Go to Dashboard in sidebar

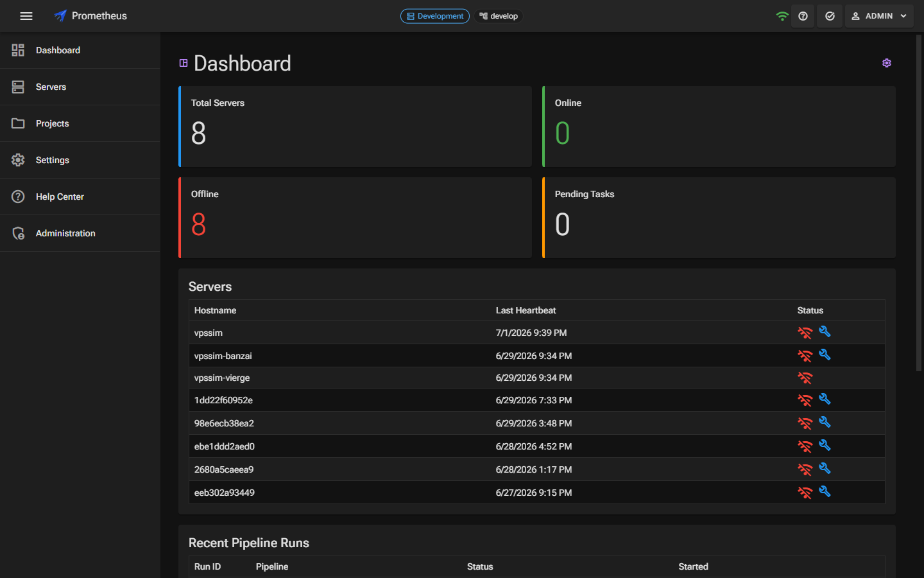click(80, 50)
